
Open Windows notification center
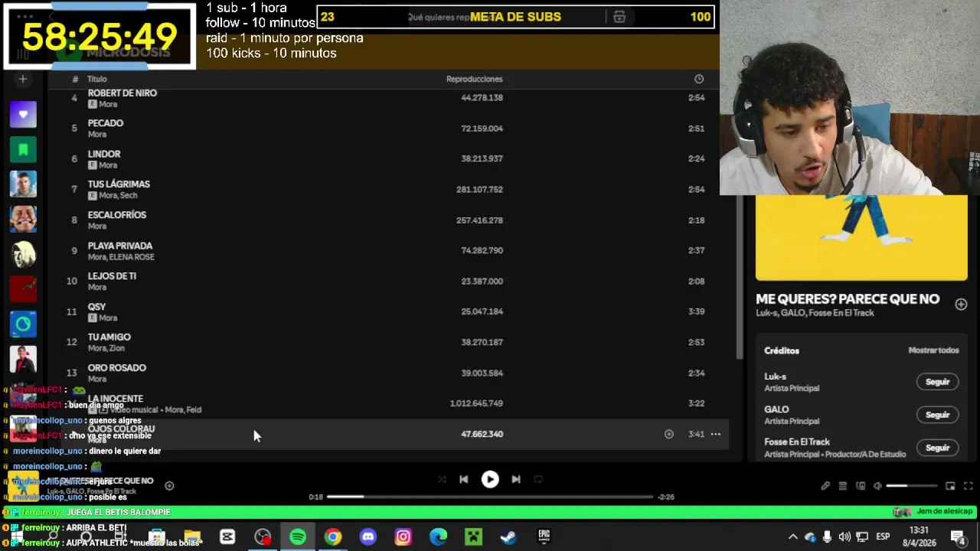pos(958,537)
